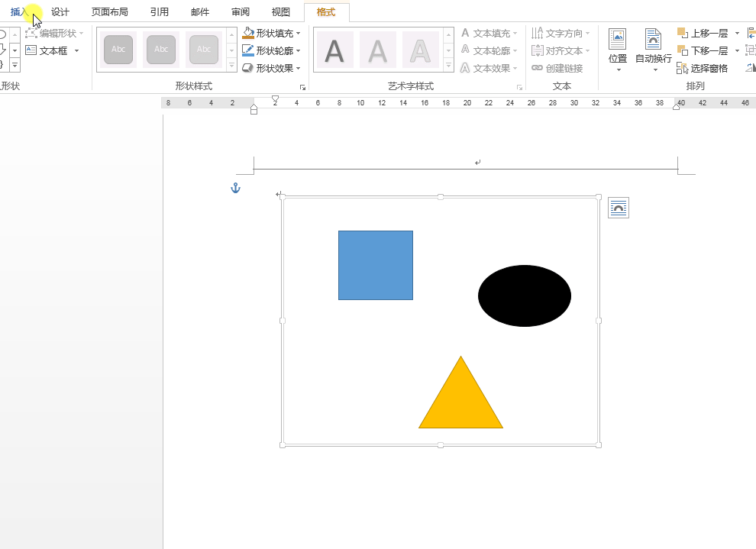Screen dimensions: 756x549
Task: Click 下移一层 send backward icon
Action: (683, 50)
